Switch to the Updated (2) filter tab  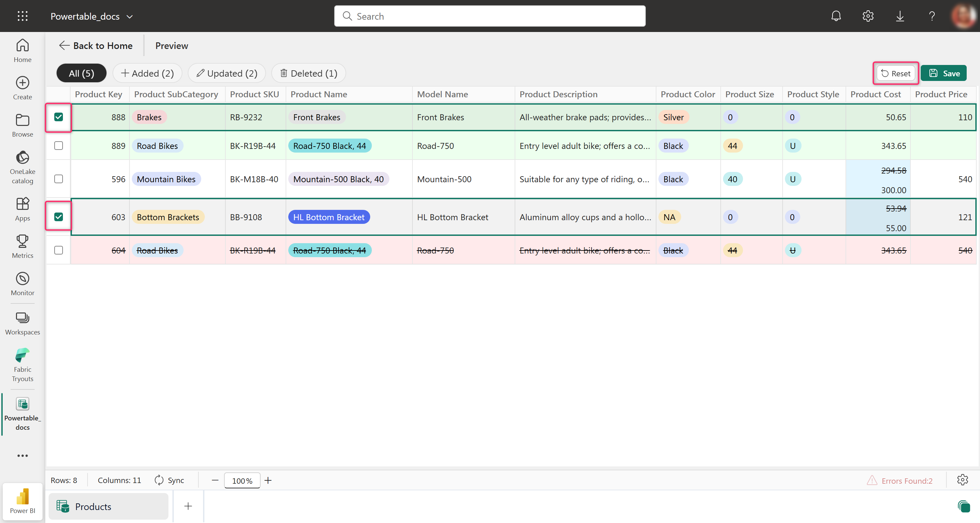[227, 73]
